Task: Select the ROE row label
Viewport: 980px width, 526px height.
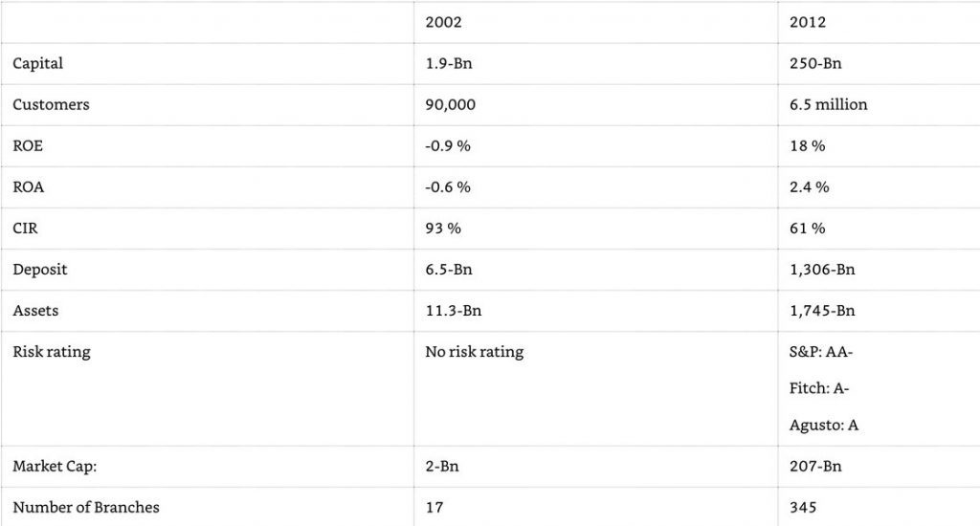Action: click(x=28, y=145)
